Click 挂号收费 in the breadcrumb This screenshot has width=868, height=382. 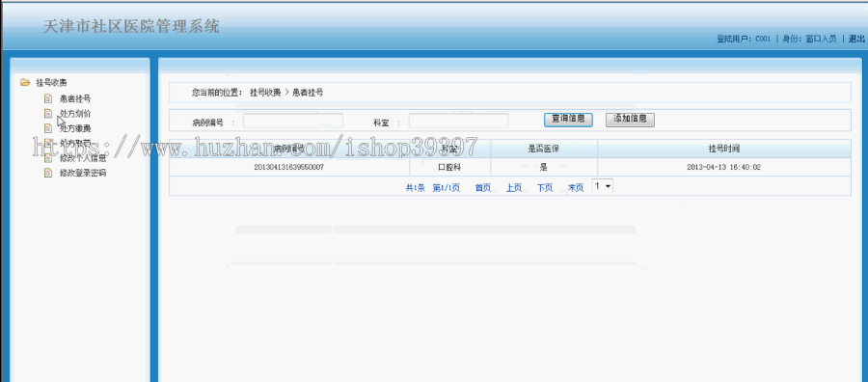coord(265,93)
